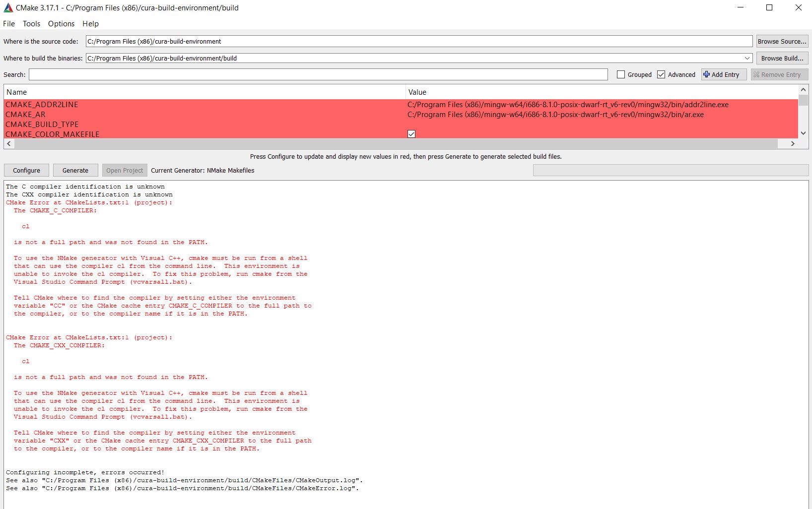Click the 'Where is the source code:' label
The height and width of the screenshot is (509, 812).
[41, 41]
